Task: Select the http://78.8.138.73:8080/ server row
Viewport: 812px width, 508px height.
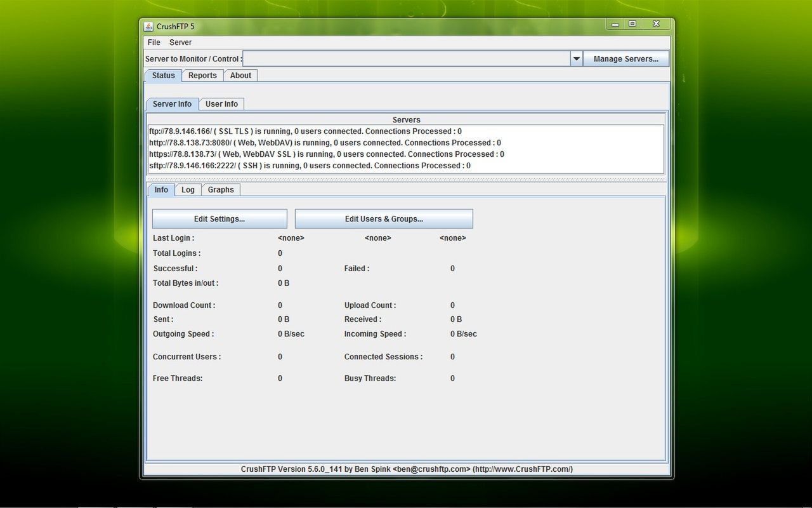Action: 406,143
